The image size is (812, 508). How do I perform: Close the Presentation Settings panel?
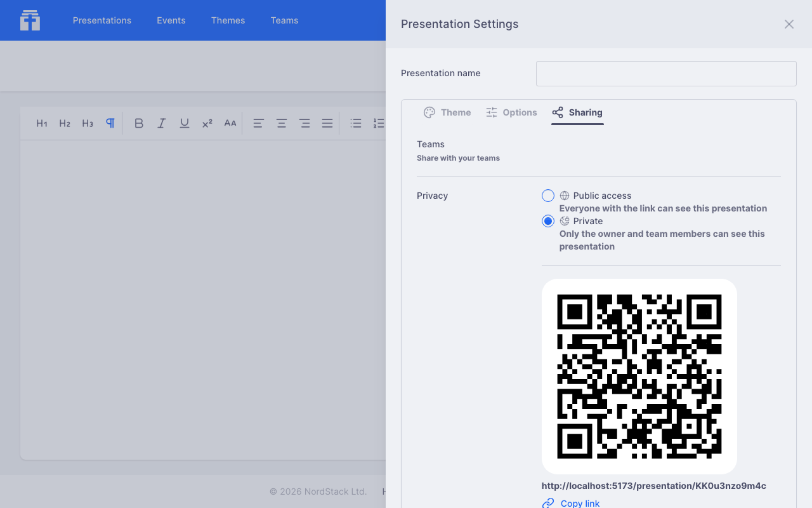point(789,24)
